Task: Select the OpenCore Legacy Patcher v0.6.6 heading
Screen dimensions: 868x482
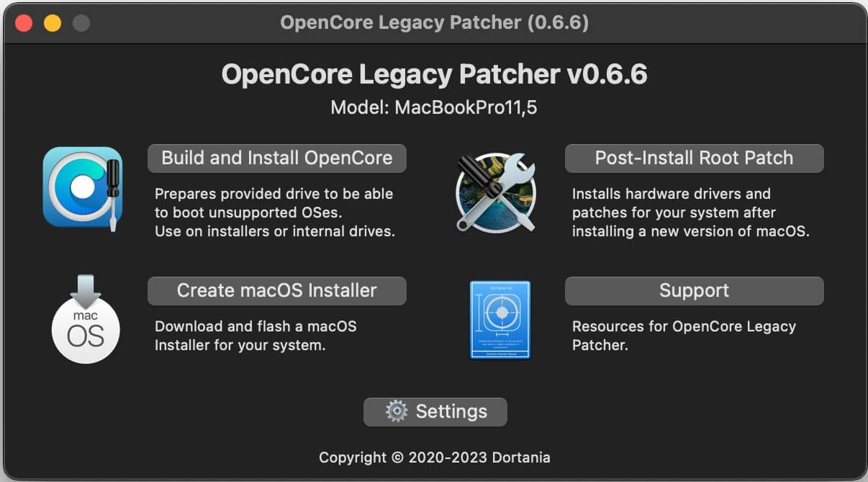Action: (434, 74)
